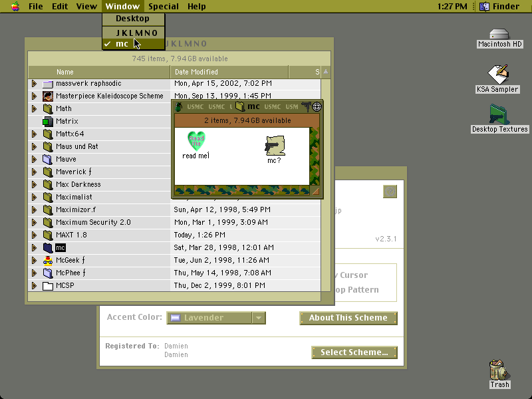
Task: Select the MAXT 1.8 folder icon
Action: (x=48, y=235)
